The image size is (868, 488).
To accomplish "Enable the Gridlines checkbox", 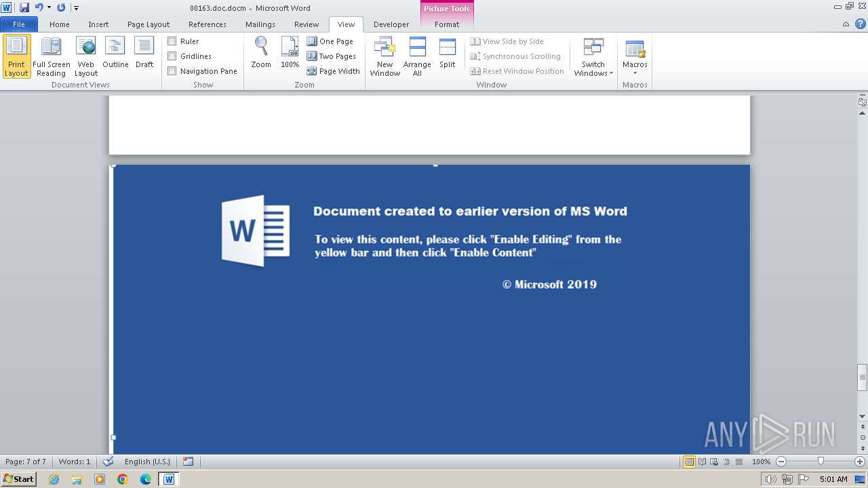I will pos(172,56).
